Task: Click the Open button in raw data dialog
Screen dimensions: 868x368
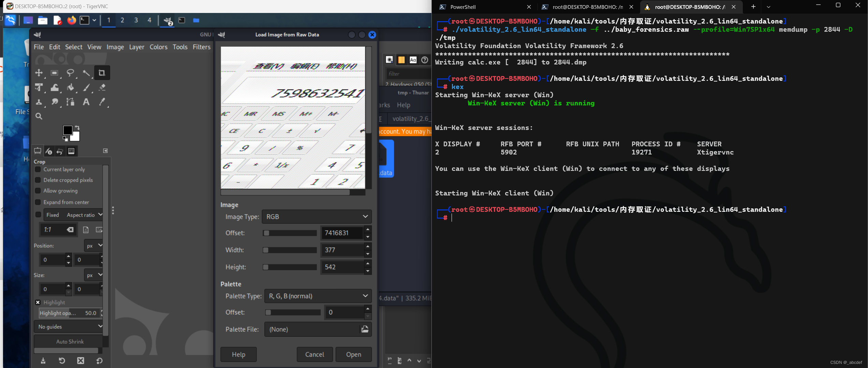Action: 353,354
